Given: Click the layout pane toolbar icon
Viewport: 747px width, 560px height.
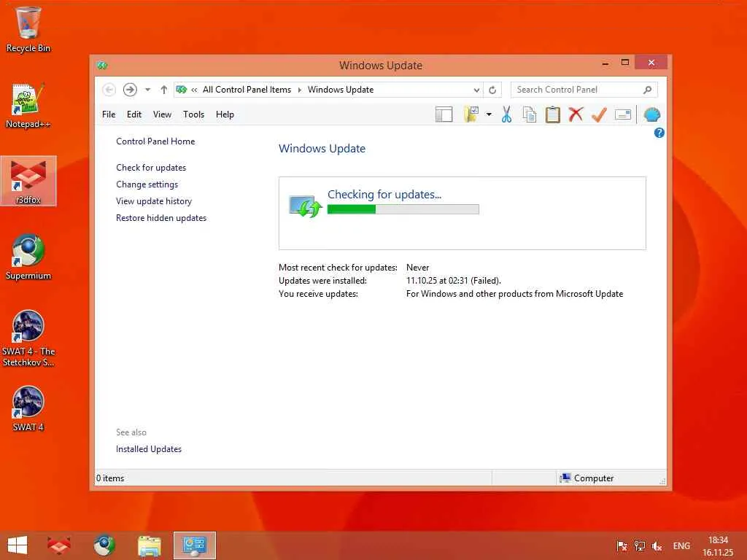Looking at the screenshot, I should point(444,114).
